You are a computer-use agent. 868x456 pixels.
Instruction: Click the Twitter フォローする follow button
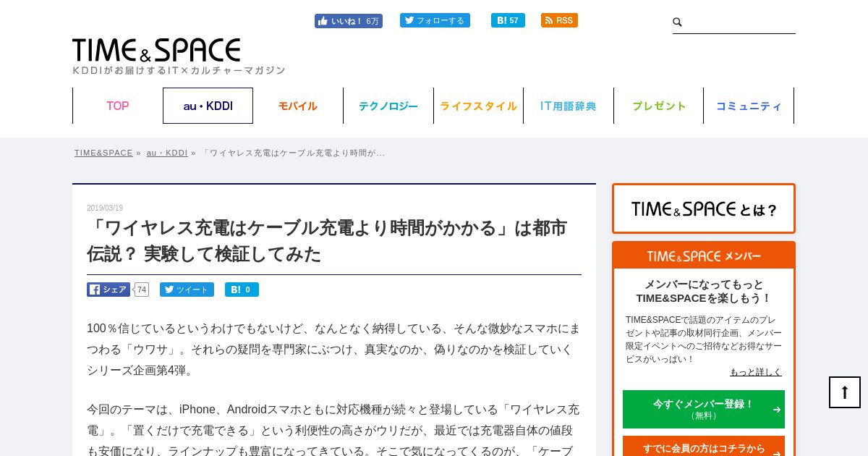point(435,20)
